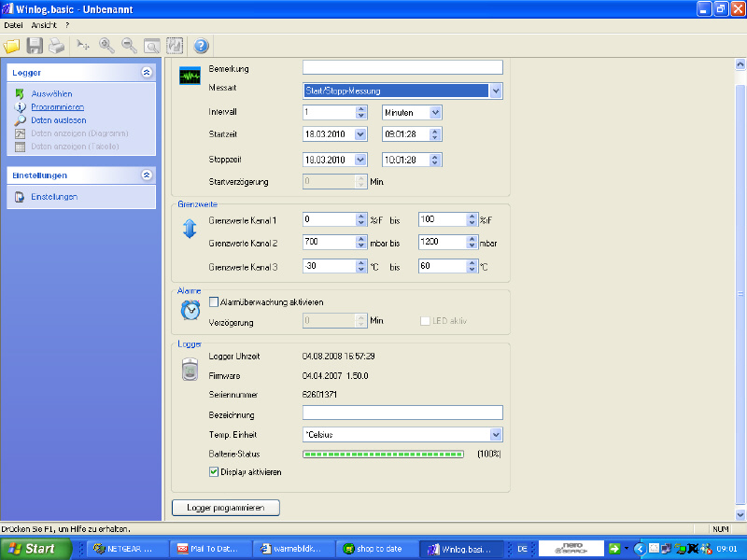
Task: Click the Kanal 3 upper limit spinner
Action: click(472, 266)
